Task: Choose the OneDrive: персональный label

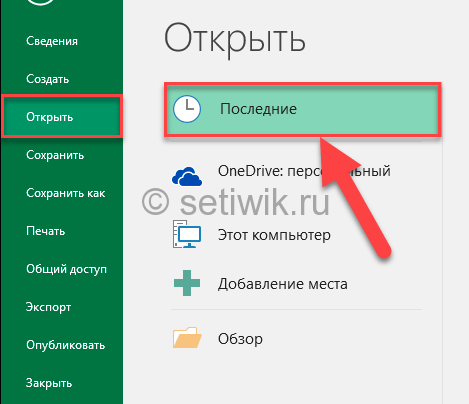Action: [304, 171]
